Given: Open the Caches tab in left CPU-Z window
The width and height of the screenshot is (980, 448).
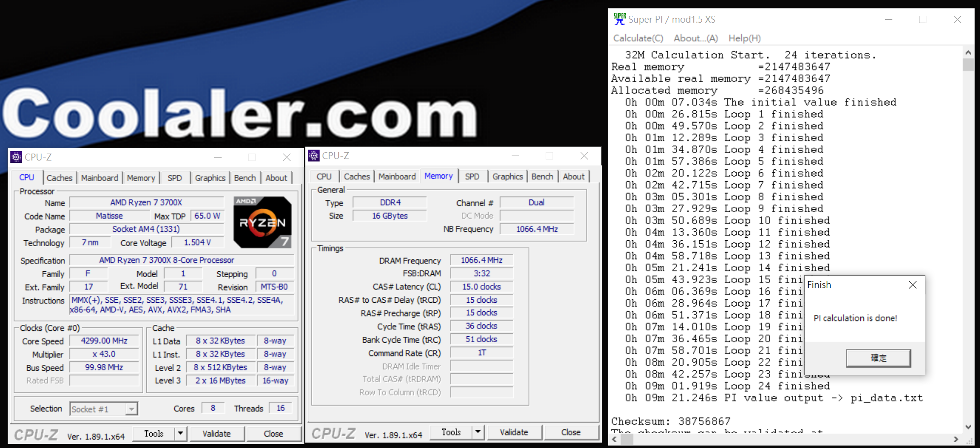Looking at the screenshot, I should point(60,178).
